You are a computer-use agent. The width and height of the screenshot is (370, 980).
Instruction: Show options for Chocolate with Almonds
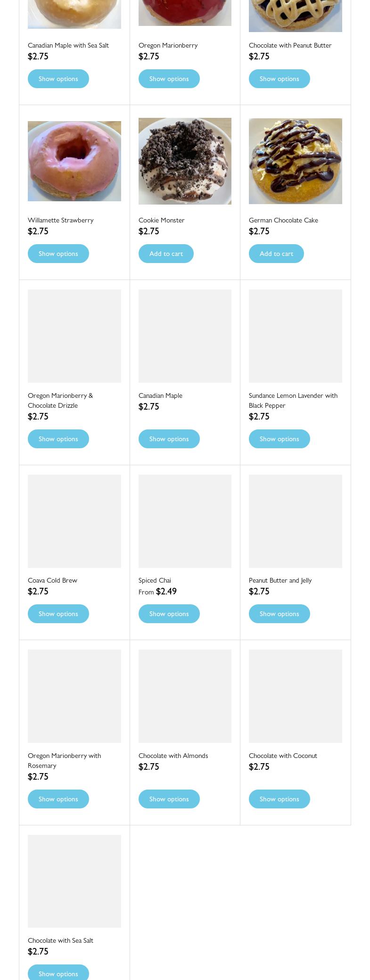pos(169,799)
